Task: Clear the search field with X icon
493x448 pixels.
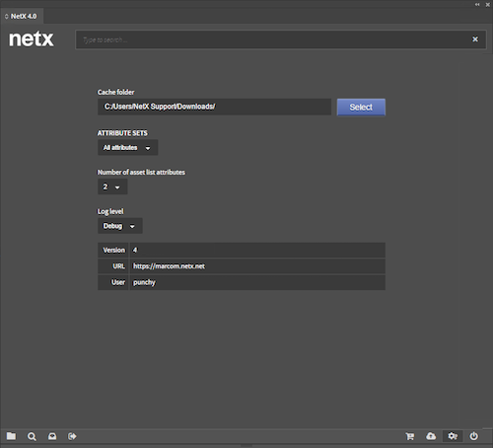Action: 475,39
